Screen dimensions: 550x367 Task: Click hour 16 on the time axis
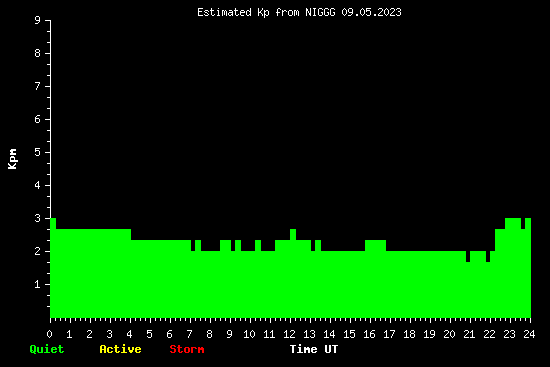point(369,334)
